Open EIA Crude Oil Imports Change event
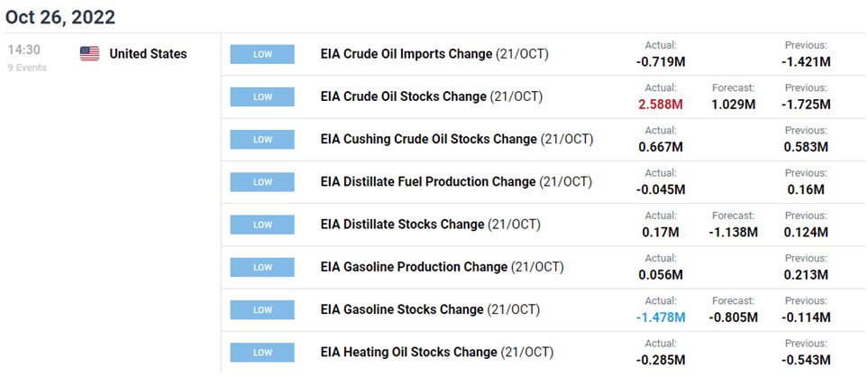Image resolution: width=868 pixels, height=377 pixels. [434, 54]
